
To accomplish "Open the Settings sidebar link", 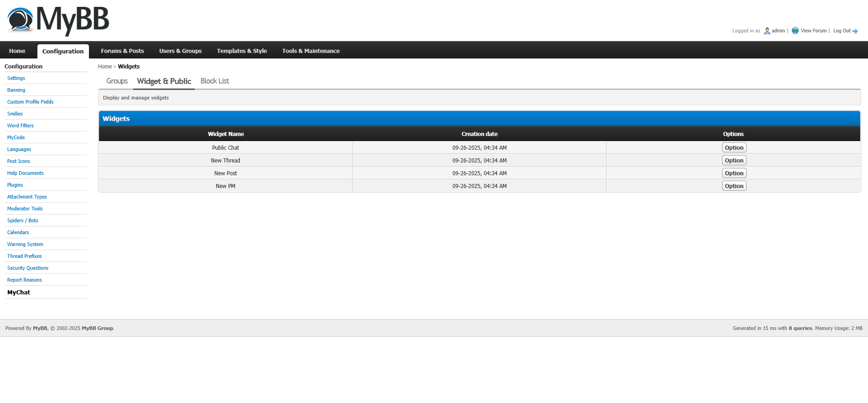I will click(16, 79).
